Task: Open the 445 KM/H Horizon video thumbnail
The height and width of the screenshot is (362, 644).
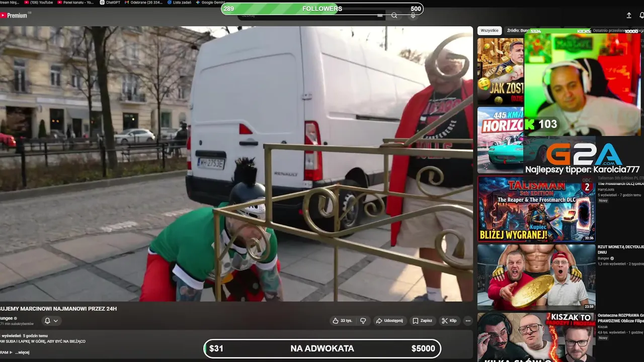Action: click(x=501, y=140)
